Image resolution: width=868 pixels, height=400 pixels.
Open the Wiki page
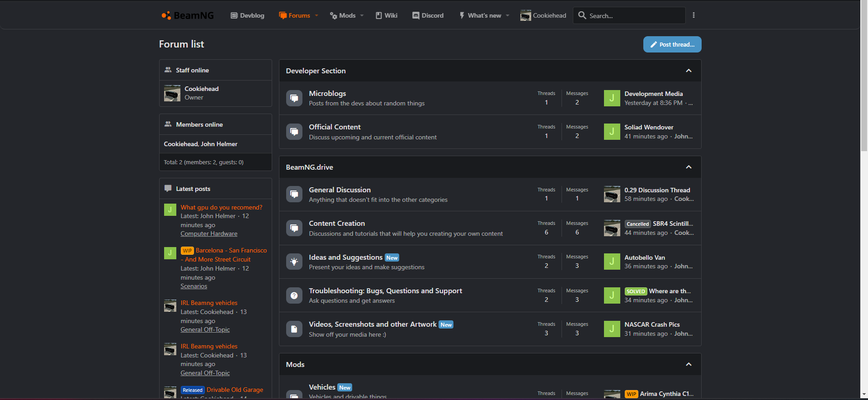click(387, 15)
